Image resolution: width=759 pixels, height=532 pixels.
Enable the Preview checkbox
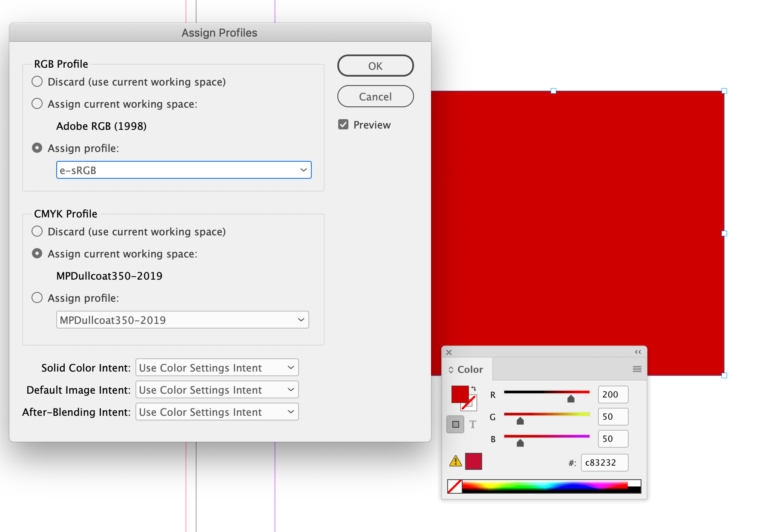coord(343,124)
